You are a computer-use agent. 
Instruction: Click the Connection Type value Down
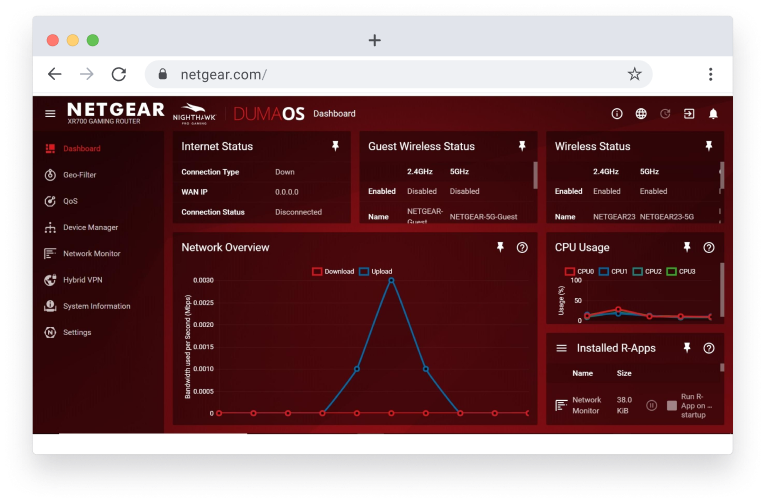[x=285, y=172]
